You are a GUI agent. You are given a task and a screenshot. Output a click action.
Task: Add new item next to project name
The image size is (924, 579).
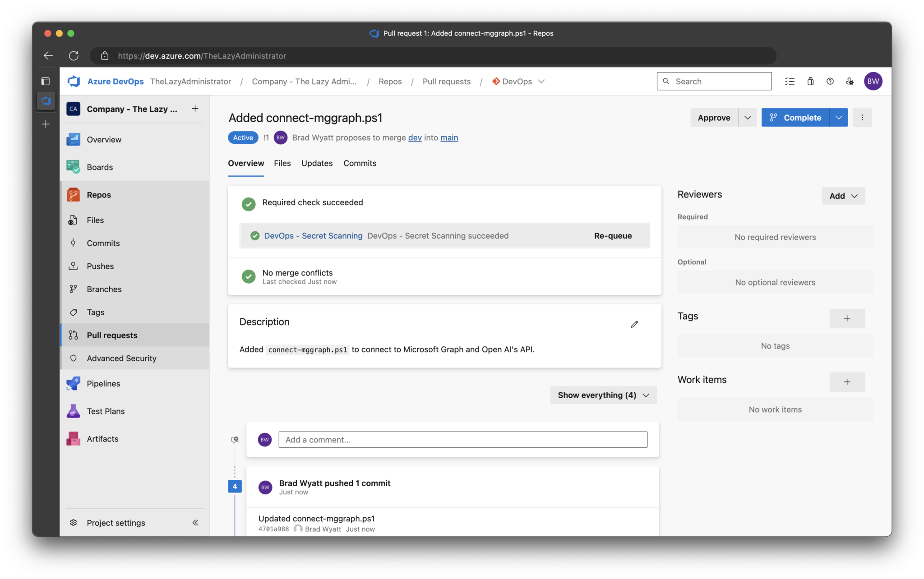point(195,109)
